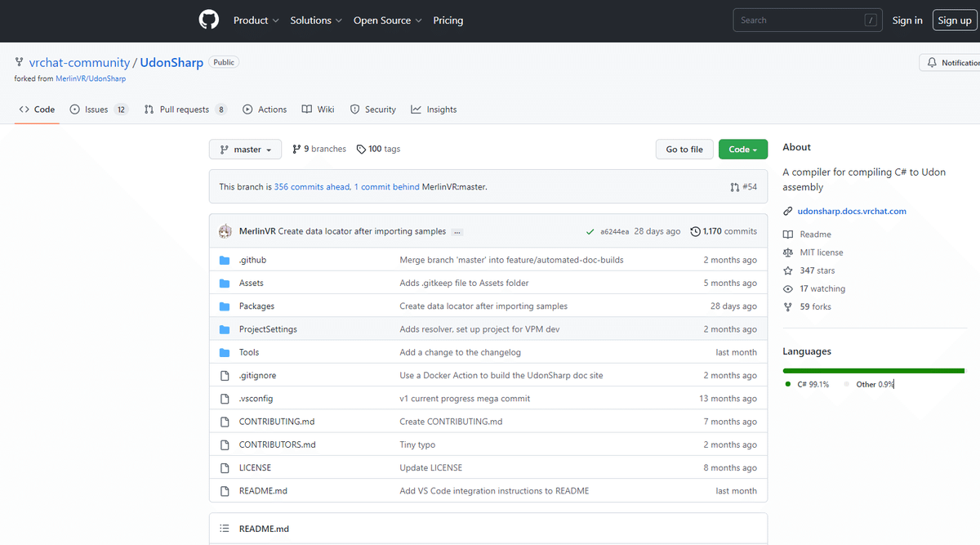Switch to the Issues tab
The height and width of the screenshot is (545, 980).
[98, 109]
